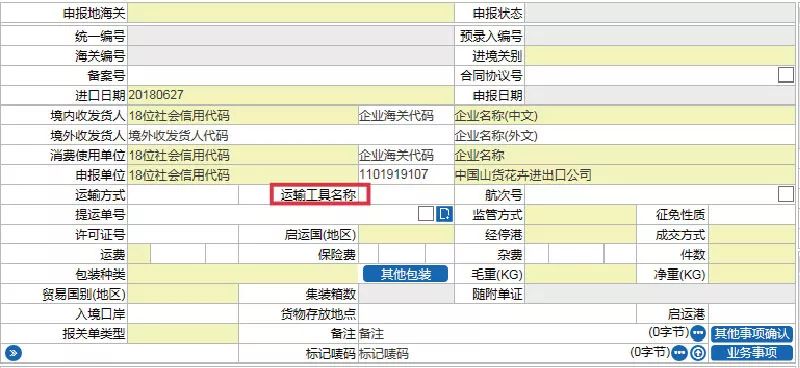800x368 pixels.
Task: Click the 启运港 input field
Action: coord(752,313)
